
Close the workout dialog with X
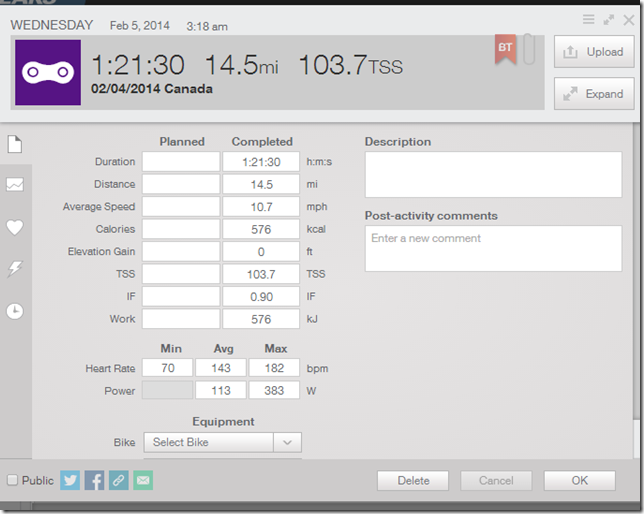[629, 20]
